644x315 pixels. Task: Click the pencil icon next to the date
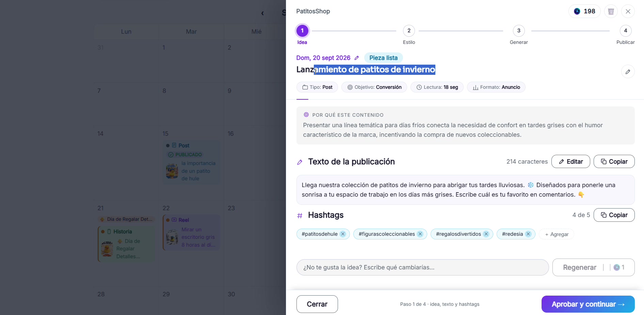coord(357,58)
